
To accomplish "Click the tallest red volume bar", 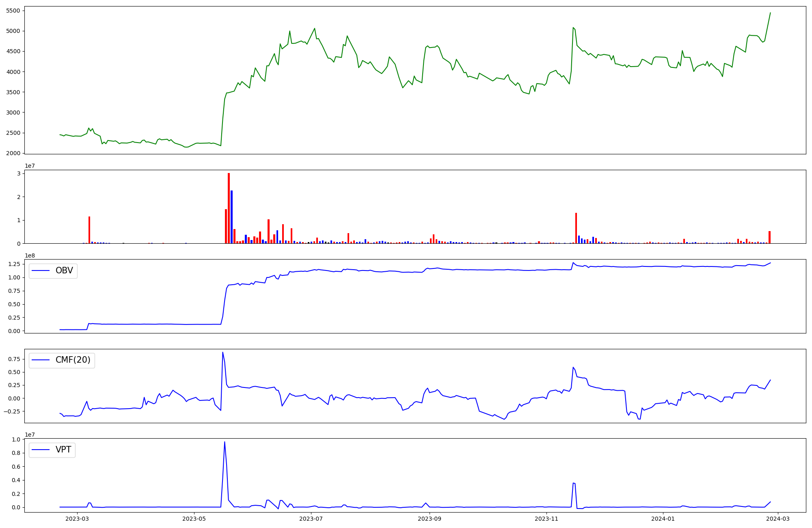I will coord(229,208).
